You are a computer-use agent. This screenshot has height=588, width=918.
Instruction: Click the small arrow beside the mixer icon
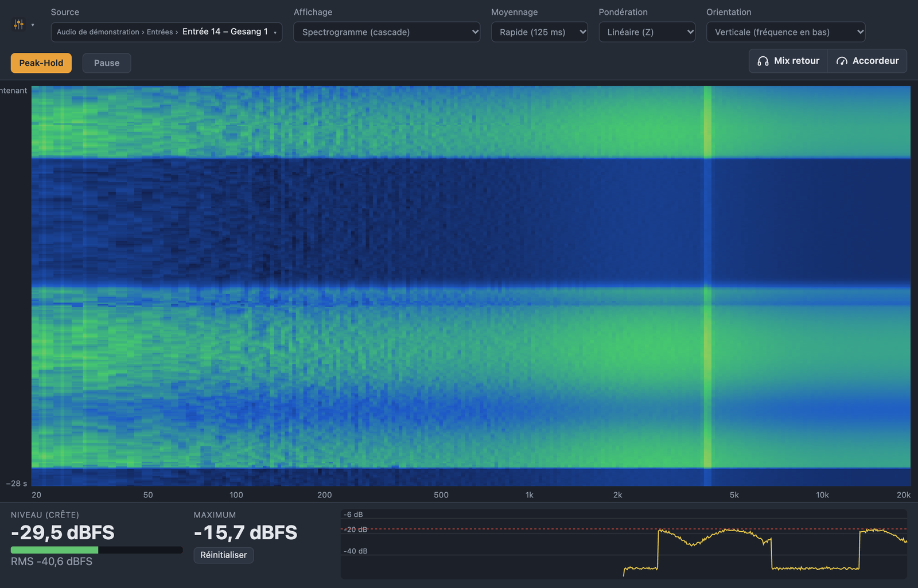pyautogui.click(x=33, y=25)
